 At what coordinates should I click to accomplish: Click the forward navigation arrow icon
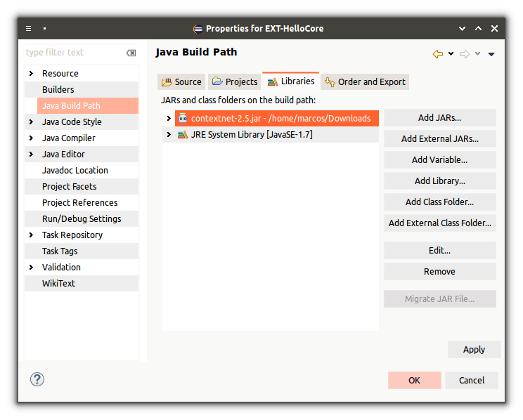(x=465, y=54)
